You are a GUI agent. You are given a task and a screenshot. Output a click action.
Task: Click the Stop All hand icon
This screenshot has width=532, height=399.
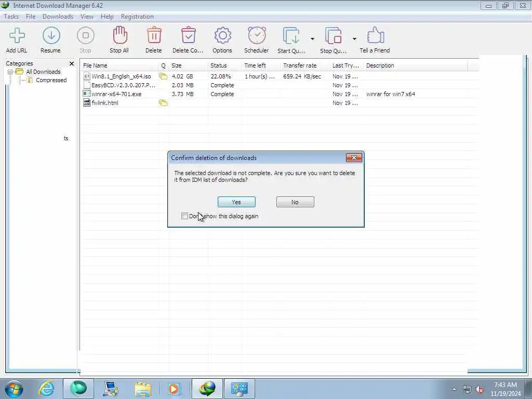click(120, 36)
